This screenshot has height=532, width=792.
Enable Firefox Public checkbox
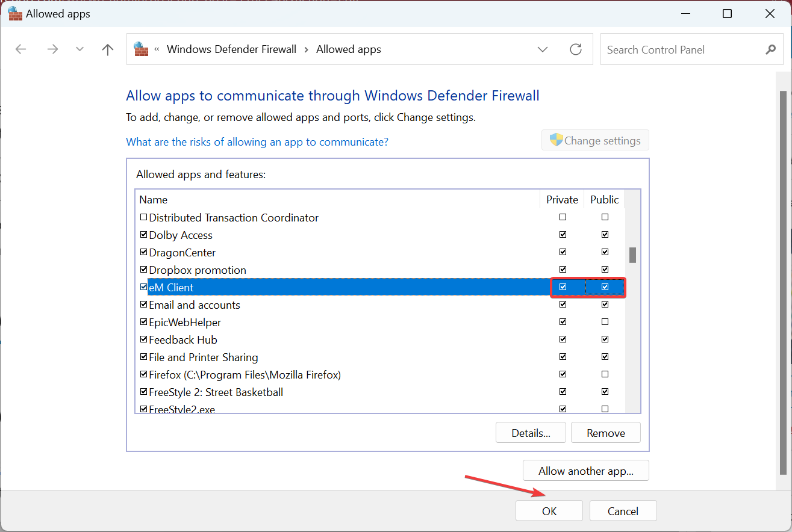pos(605,374)
